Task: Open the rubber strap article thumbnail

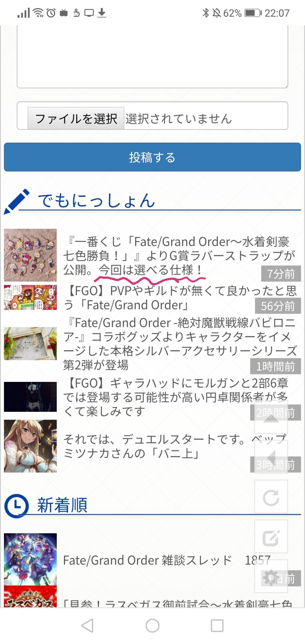Action: point(30,255)
